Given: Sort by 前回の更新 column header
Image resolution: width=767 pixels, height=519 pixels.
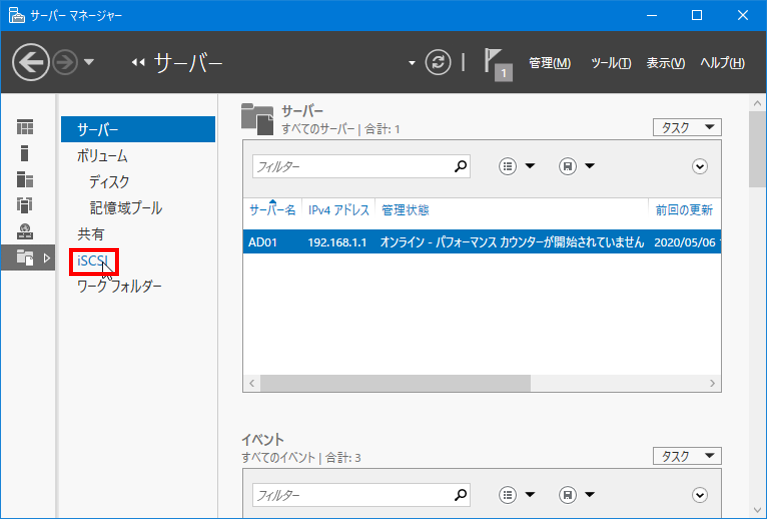Looking at the screenshot, I should [684, 210].
